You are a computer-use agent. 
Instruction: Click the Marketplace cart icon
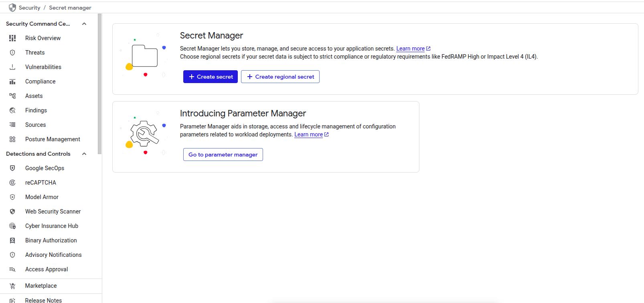pos(12,286)
